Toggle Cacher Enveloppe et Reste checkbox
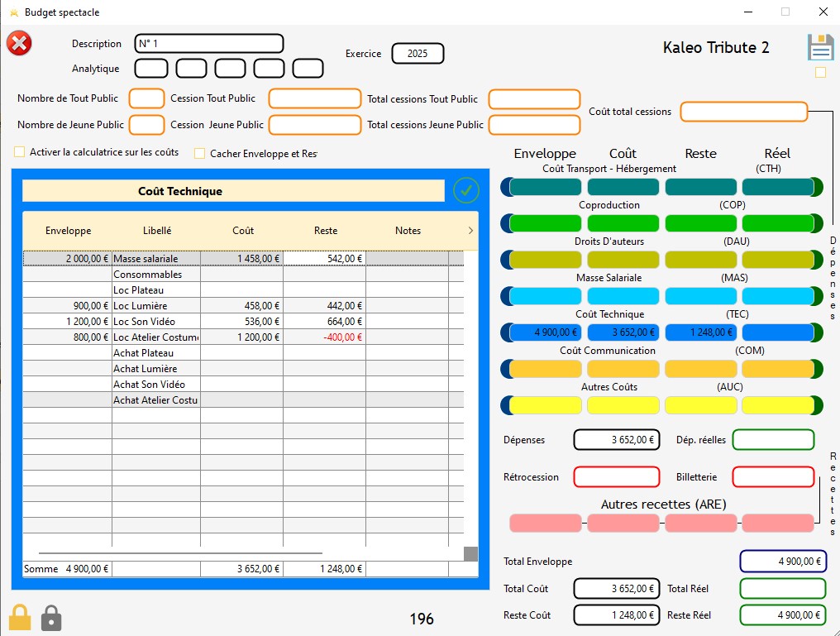Screen dimensions: 840x636 click(x=199, y=153)
